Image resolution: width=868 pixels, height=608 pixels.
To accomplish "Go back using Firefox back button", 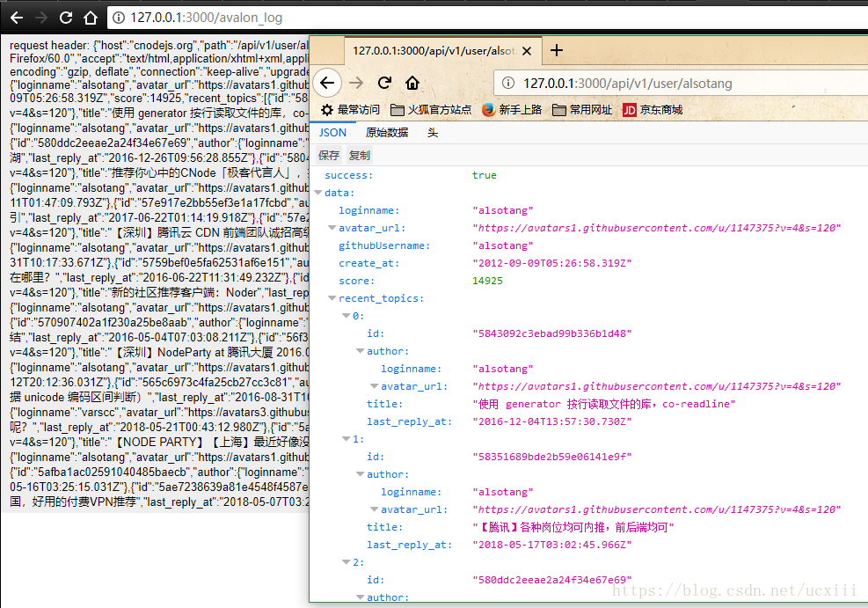I will tap(327, 83).
